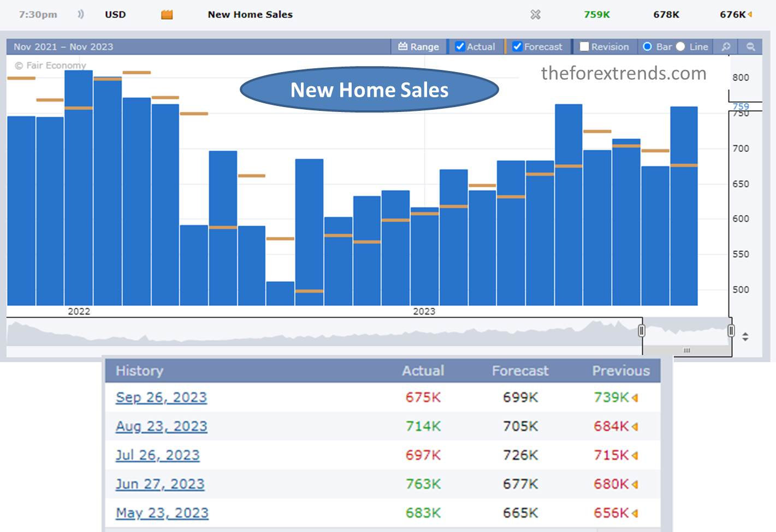Click the zoom out magnifier icon
The image size is (776, 532).
(x=751, y=47)
